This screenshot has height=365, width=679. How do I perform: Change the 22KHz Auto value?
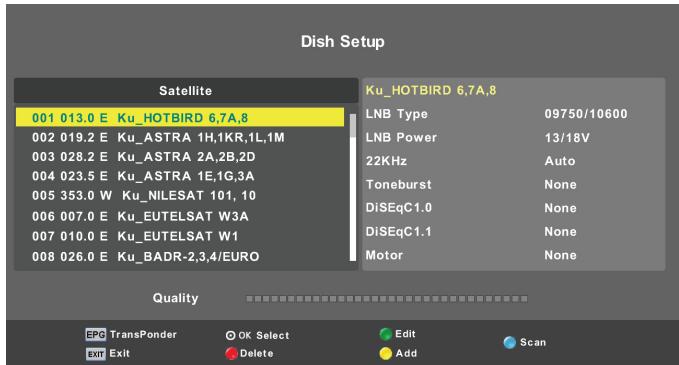click(x=560, y=161)
